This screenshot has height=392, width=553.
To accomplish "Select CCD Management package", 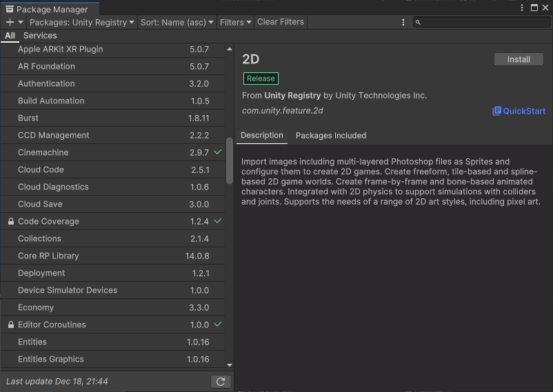I will point(113,135).
